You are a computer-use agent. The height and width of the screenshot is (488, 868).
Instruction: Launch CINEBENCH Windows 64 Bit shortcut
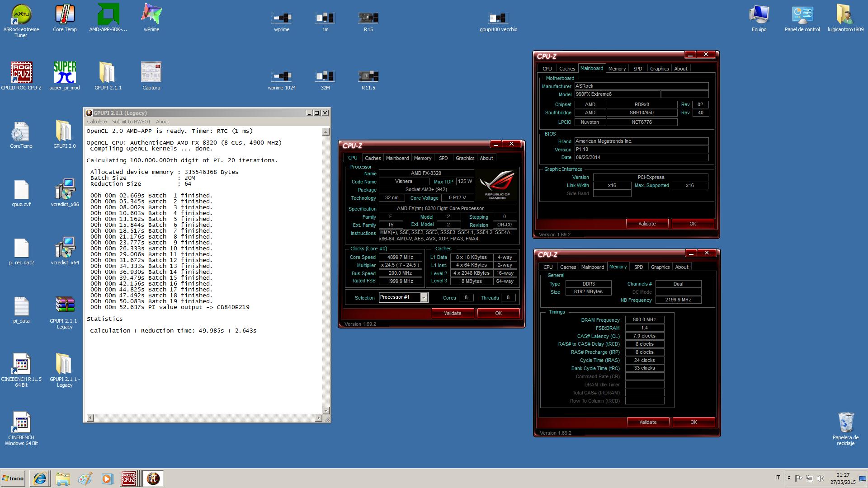[21, 428]
